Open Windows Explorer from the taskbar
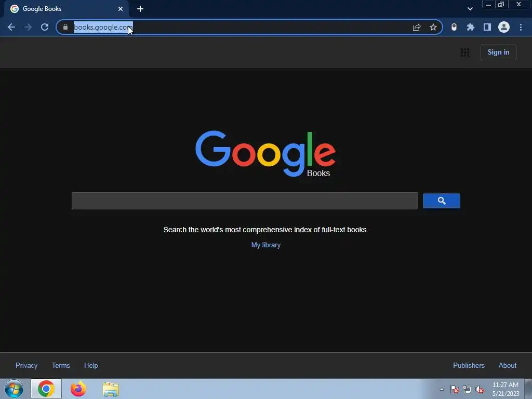 111,389
